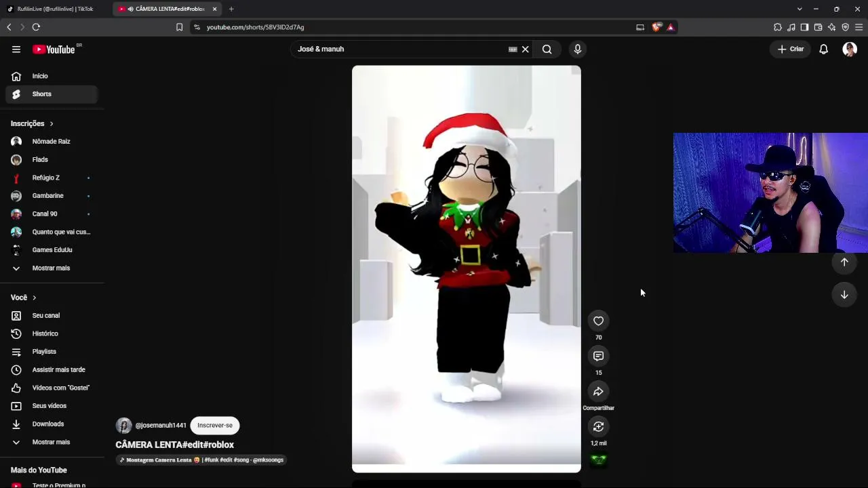Image resolution: width=868 pixels, height=488 pixels.
Task: Start voice search with the microphone
Action: point(578,49)
